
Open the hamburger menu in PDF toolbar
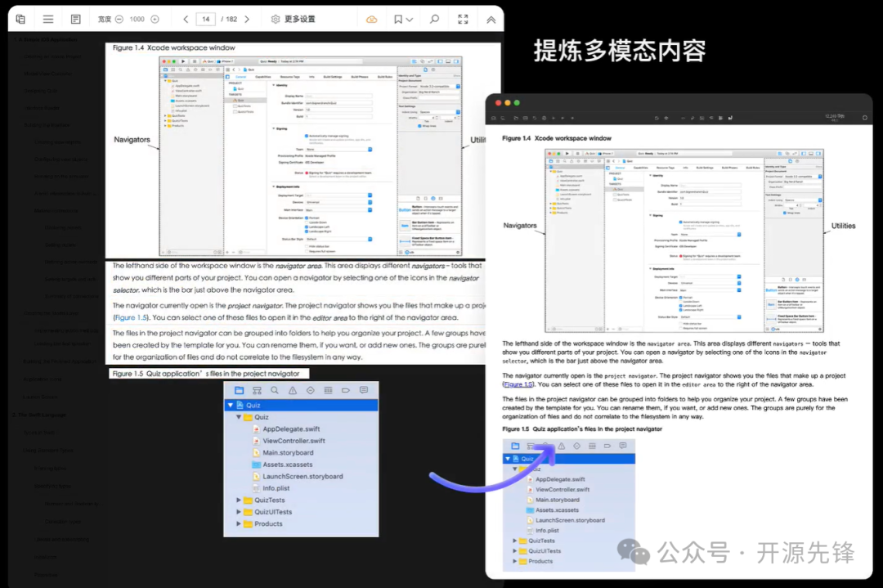(48, 19)
